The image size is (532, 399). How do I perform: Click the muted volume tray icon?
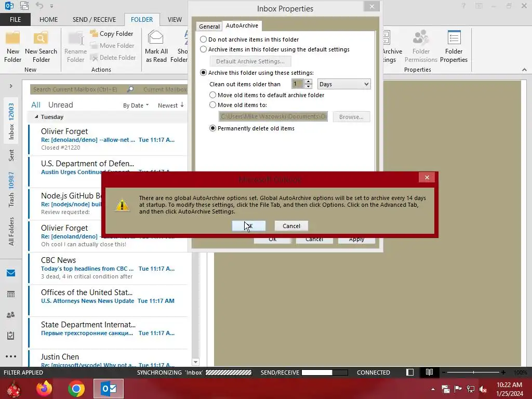(x=483, y=389)
